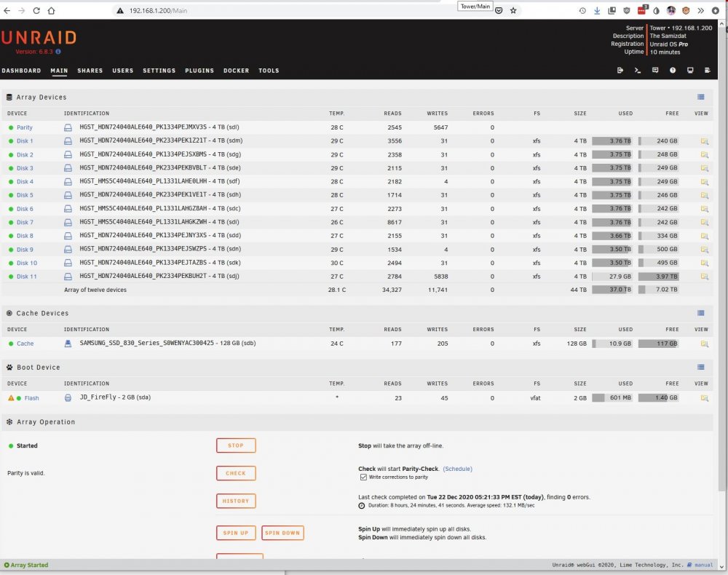Click the Stop array button
This screenshot has height=575, width=728.
coord(236,445)
